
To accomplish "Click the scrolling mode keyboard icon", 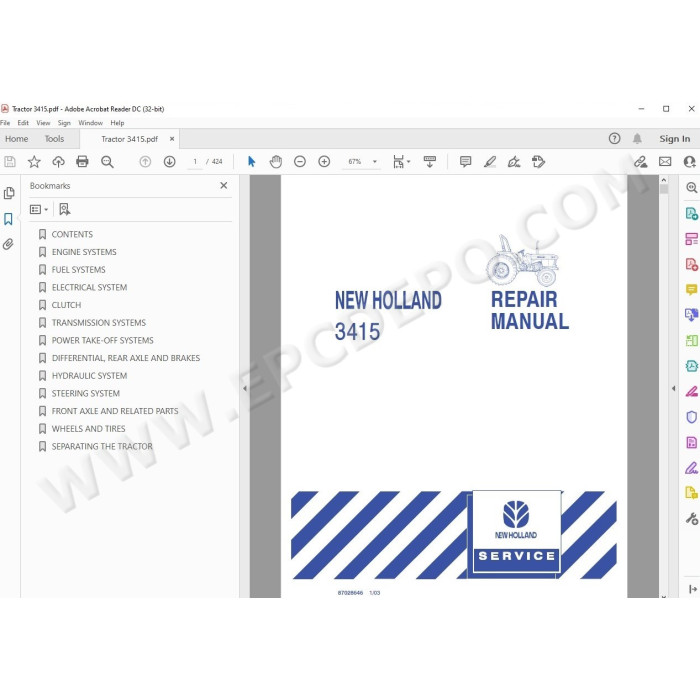I will click(429, 162).
